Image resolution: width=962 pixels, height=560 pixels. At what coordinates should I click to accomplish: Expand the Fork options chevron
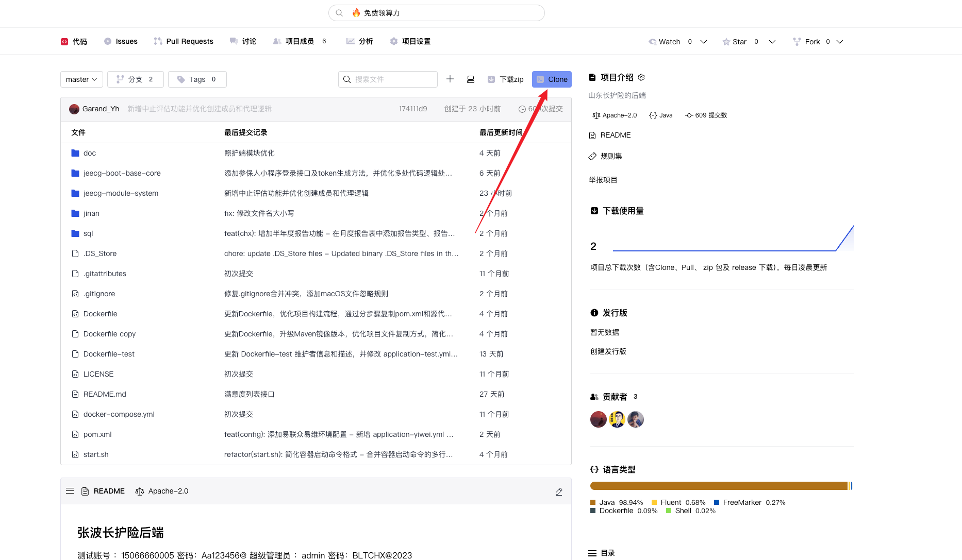click(x=840, y=41)
